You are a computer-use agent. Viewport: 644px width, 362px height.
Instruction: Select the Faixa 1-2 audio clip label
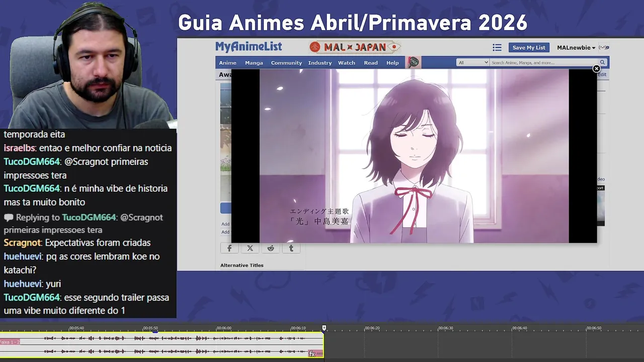tap(10, 342)
